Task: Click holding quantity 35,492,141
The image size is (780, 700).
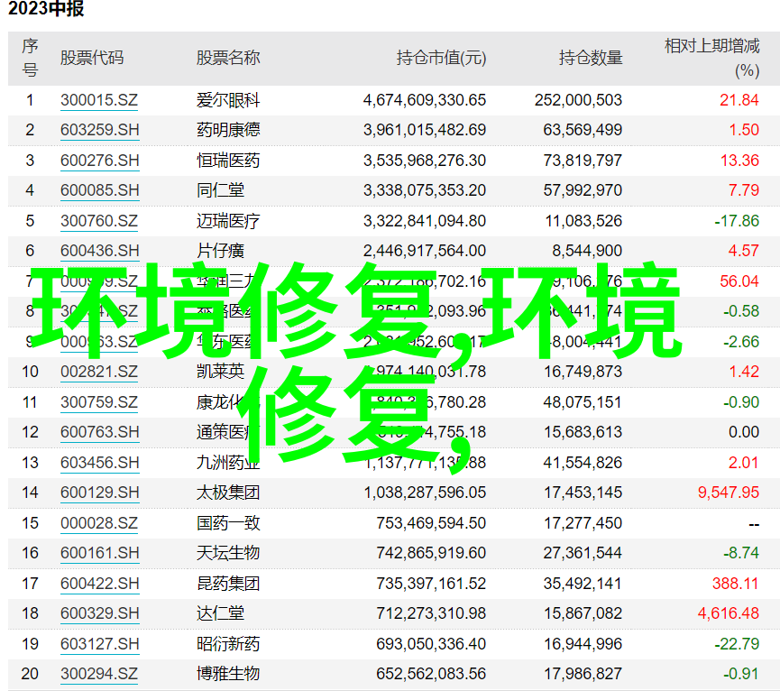Action: pos(583,584)
